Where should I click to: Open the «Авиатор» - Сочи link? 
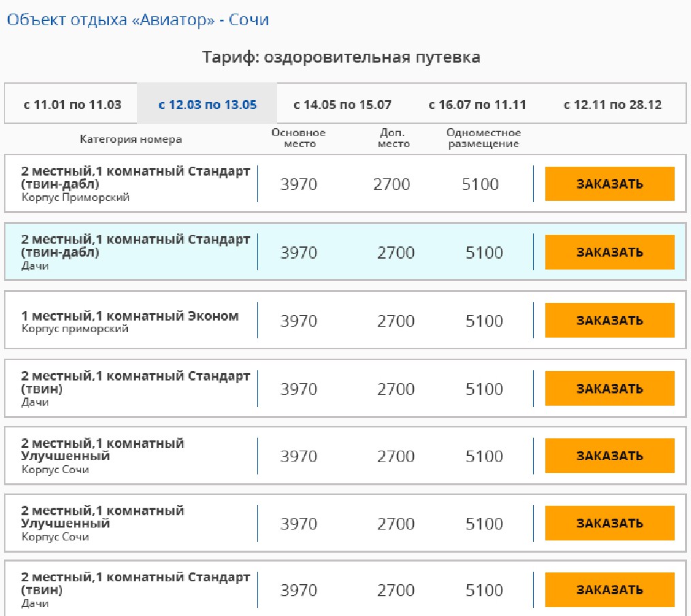click(138, 20)
